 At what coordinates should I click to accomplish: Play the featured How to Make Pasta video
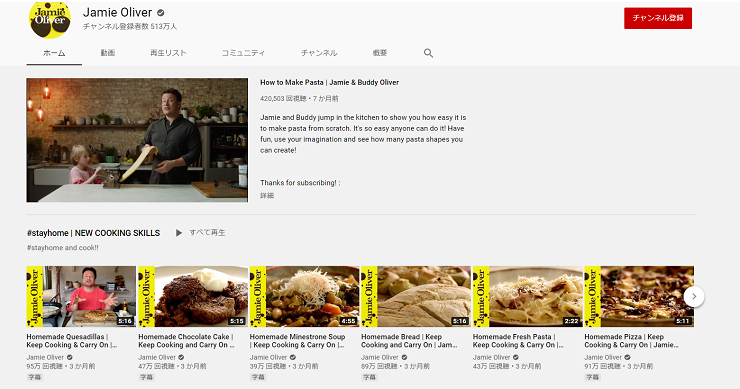click(137, 140)
